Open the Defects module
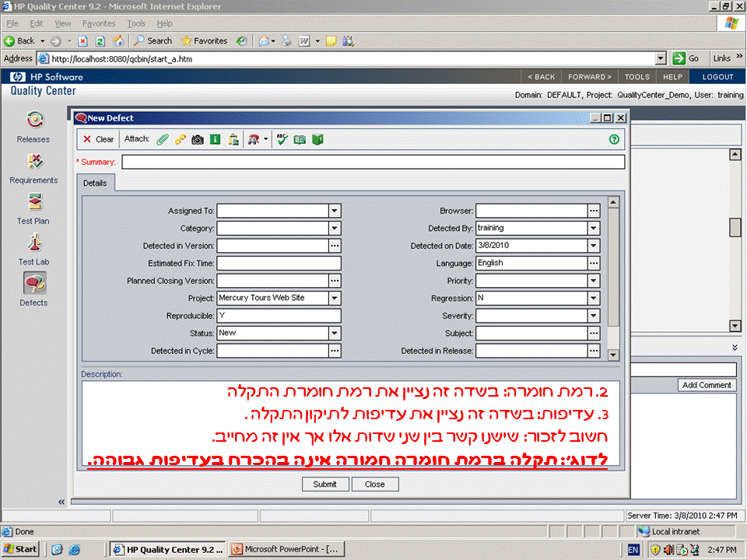 (33, 289)
